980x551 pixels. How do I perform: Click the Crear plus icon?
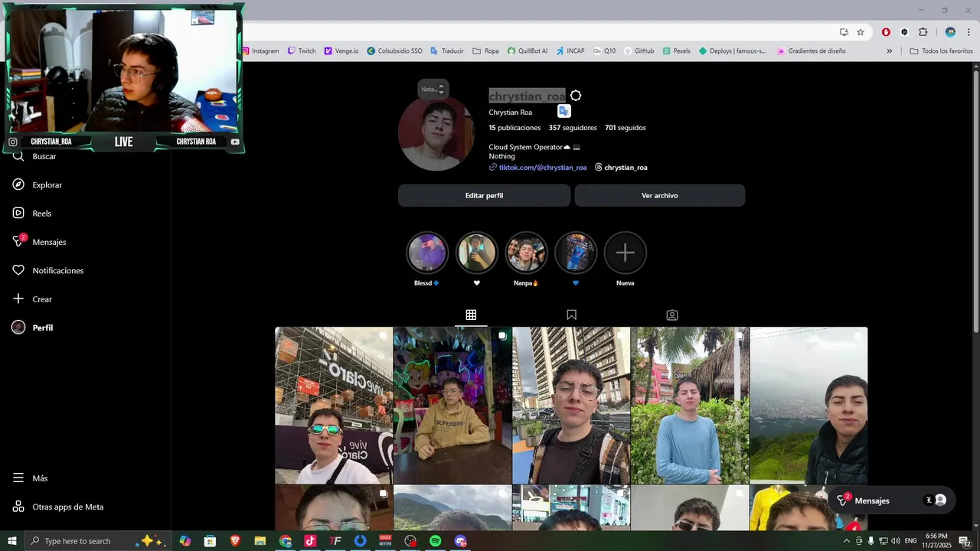[18, 299]
